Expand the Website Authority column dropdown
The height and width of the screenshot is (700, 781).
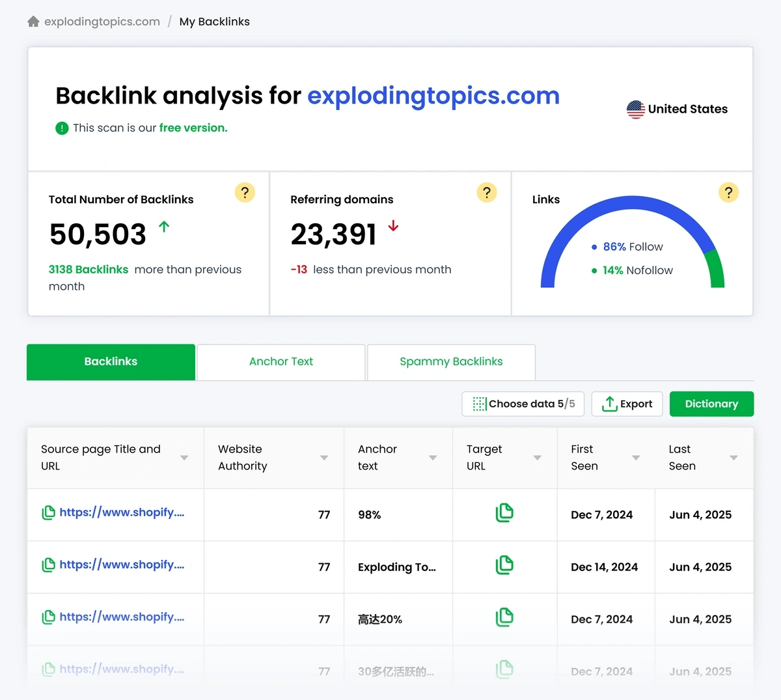[x=324, y=458]
